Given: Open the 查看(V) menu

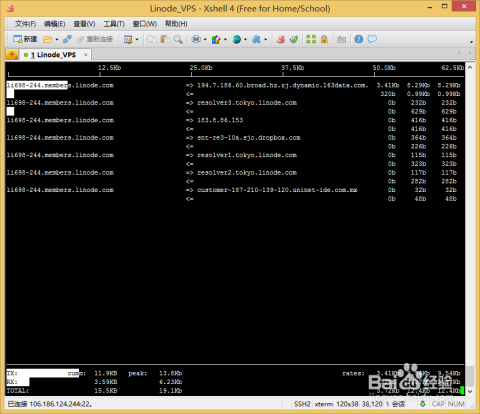Looking at the screenshot, I should [84, 24].
